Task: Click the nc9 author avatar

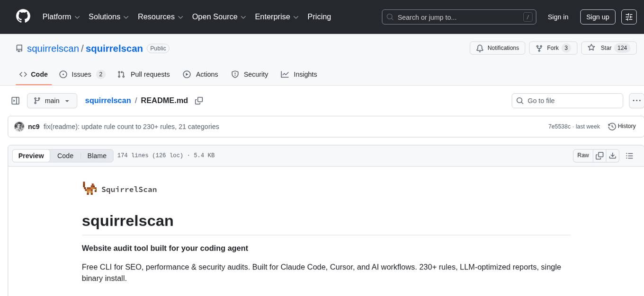Action: [19, 127]
